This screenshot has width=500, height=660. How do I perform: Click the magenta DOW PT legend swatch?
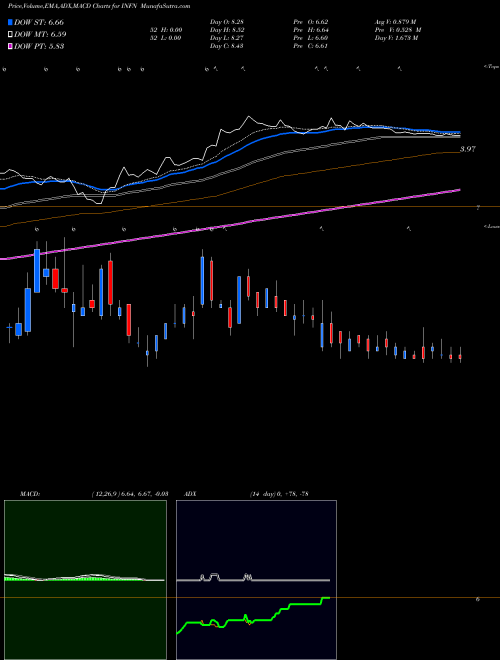10,47
